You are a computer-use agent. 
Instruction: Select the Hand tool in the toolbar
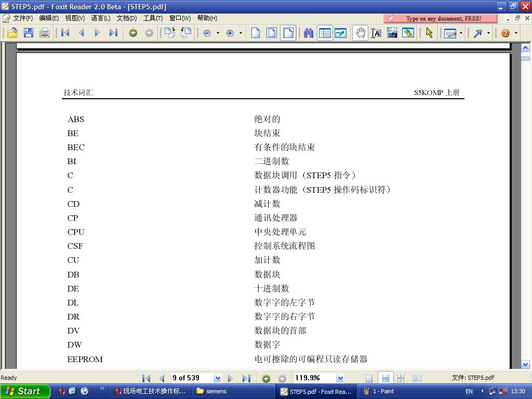[x=360, y=33]
